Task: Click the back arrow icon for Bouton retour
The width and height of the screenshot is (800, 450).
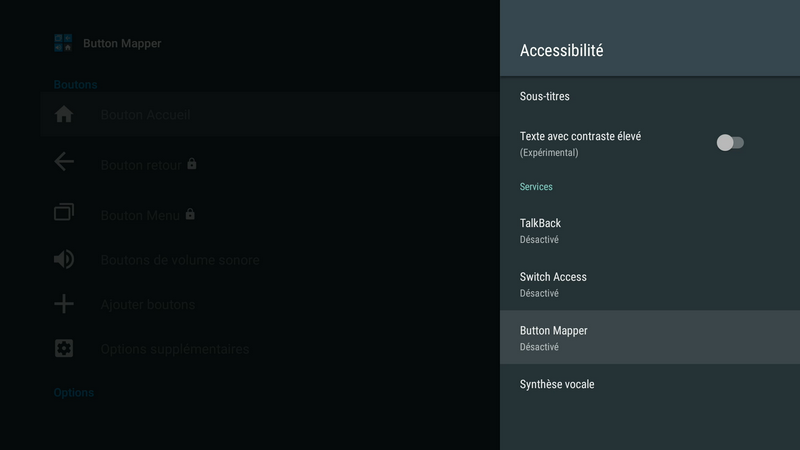Action: click(x=64, y=162)
